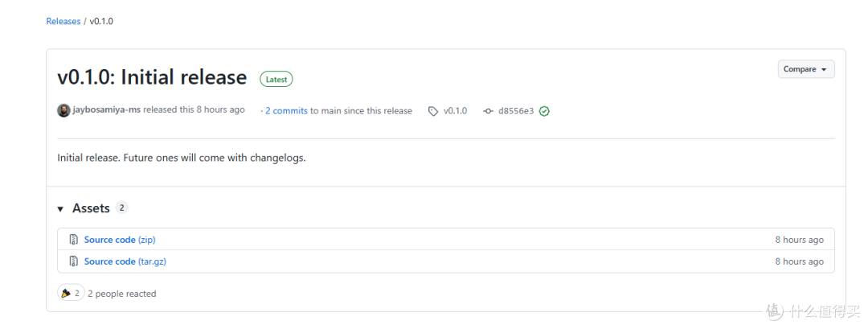Open the 2 commits link

(x=286, y=111)
